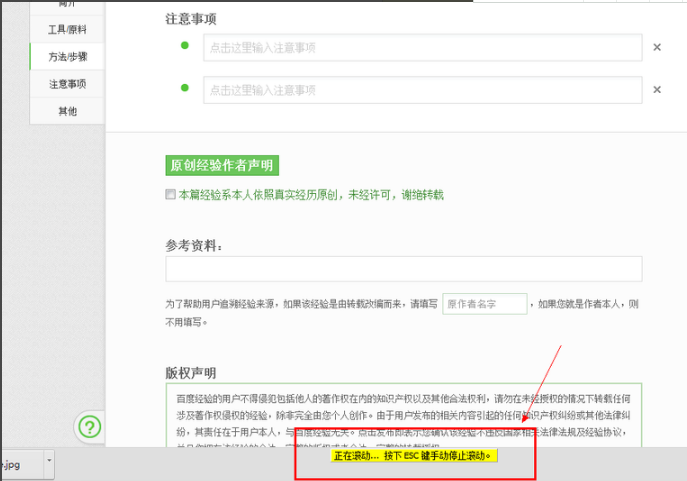Screen dimensions: 687x481
Task: Focus the first 点击这里输入注意事项 input field
Action: tap(422, 47)
